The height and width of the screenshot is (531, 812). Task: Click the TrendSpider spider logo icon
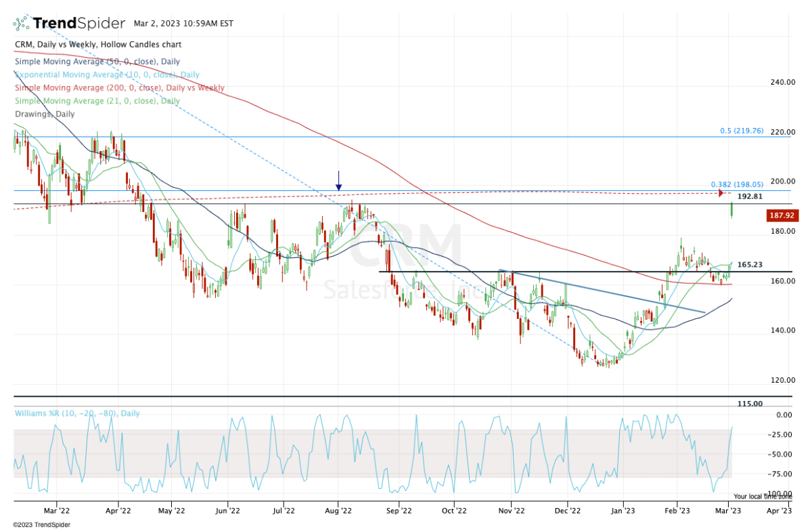pos(20,23)
